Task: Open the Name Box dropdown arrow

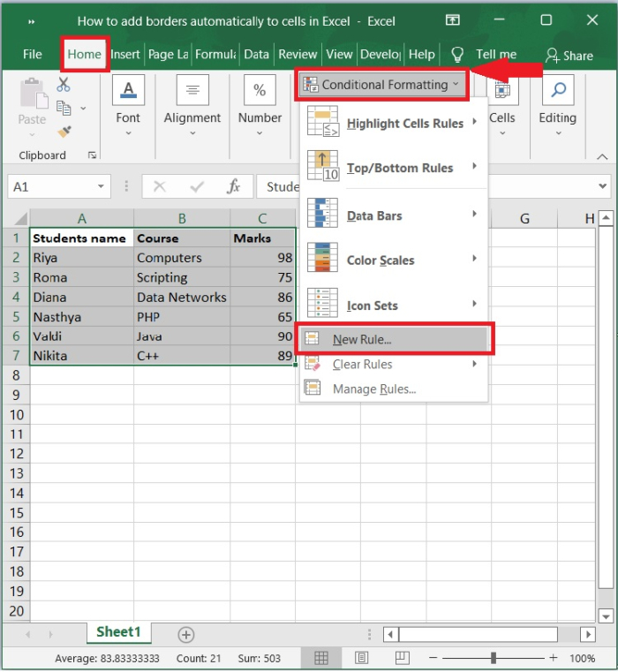Action: coord(102,186)
